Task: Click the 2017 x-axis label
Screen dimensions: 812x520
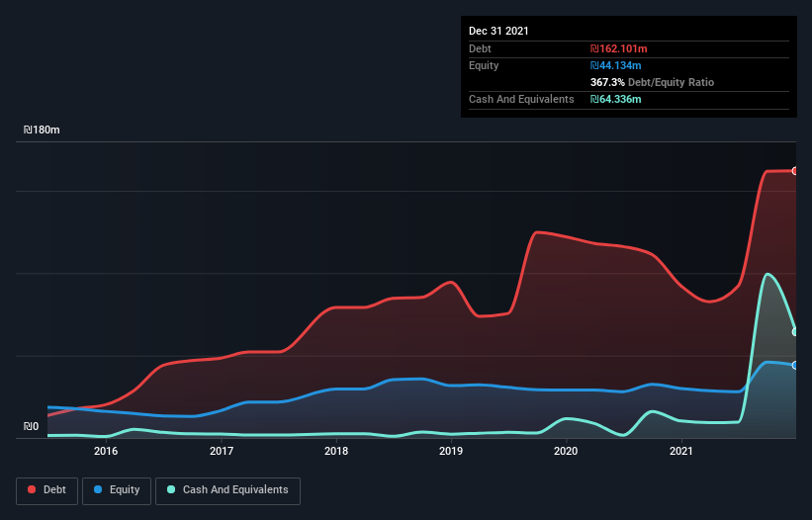Action: [x=222, y=451]
